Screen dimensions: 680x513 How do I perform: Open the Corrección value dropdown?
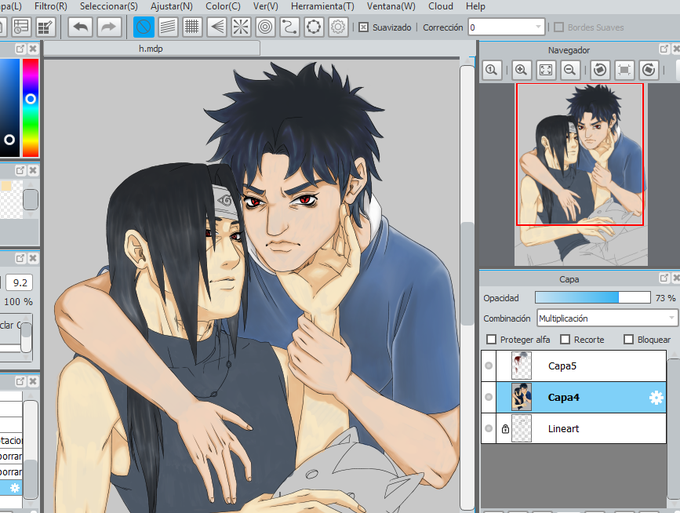click(x=538, y=27)
